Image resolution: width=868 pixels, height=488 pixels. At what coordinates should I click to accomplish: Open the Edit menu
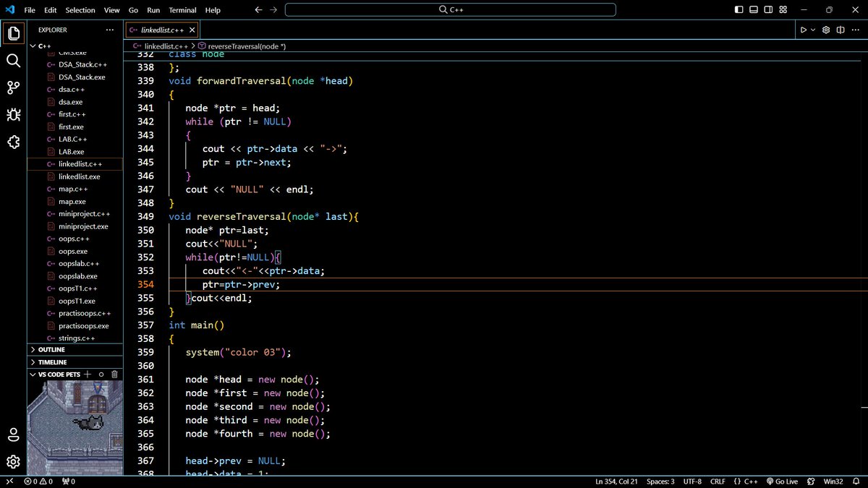click(x=50, y=10)
